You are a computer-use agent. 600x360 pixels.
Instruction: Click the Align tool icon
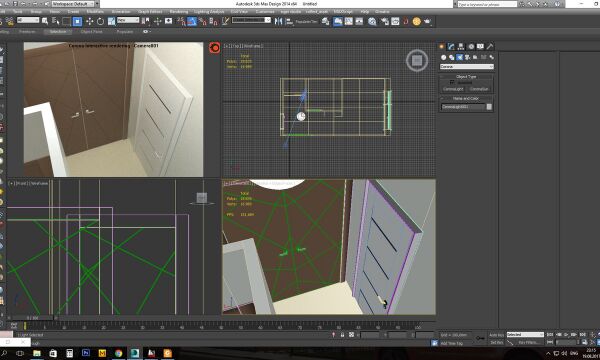(289, 21)
